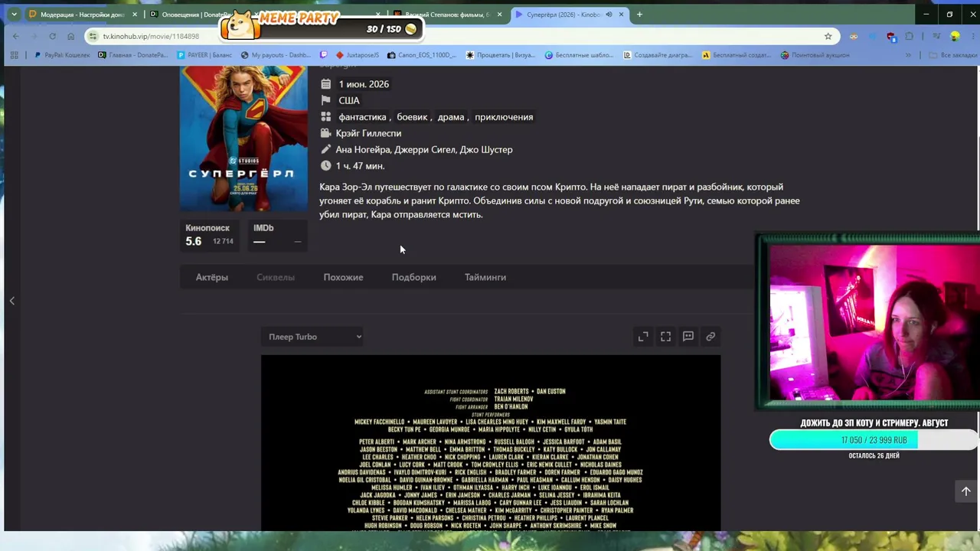Open the Сиквелы section tab
980x551 pixels.
point(276,277)
